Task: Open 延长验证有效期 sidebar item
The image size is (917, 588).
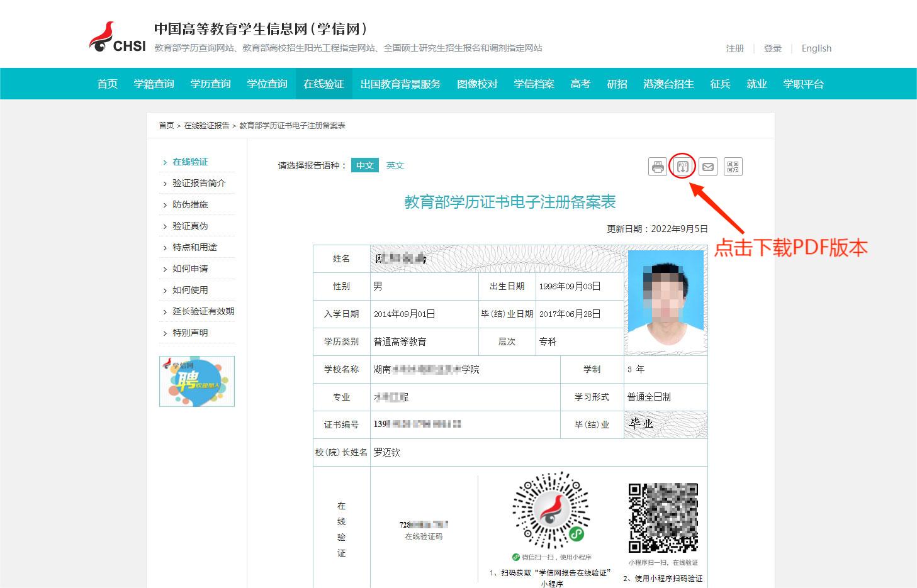Action: coord(203,311)
